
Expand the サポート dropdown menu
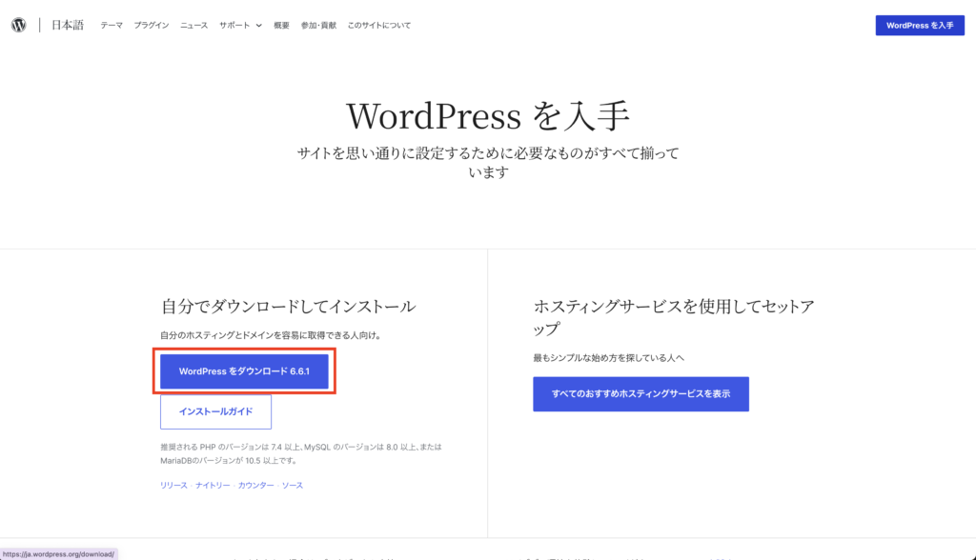[240, 26]
